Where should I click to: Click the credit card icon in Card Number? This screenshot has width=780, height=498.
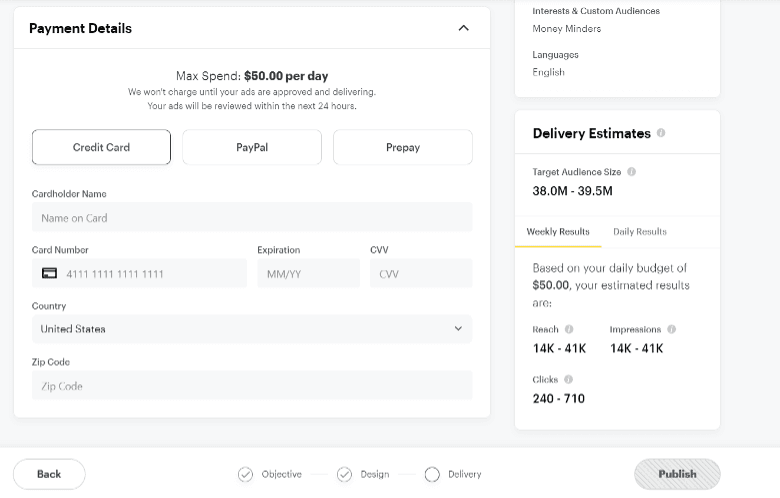pyautogui.click(x=49, y=273)
